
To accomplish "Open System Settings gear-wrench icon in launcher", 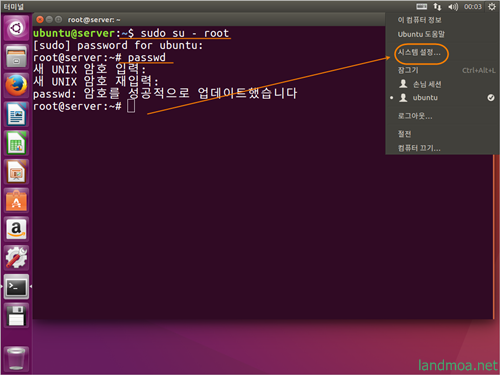I will [16, 258].
